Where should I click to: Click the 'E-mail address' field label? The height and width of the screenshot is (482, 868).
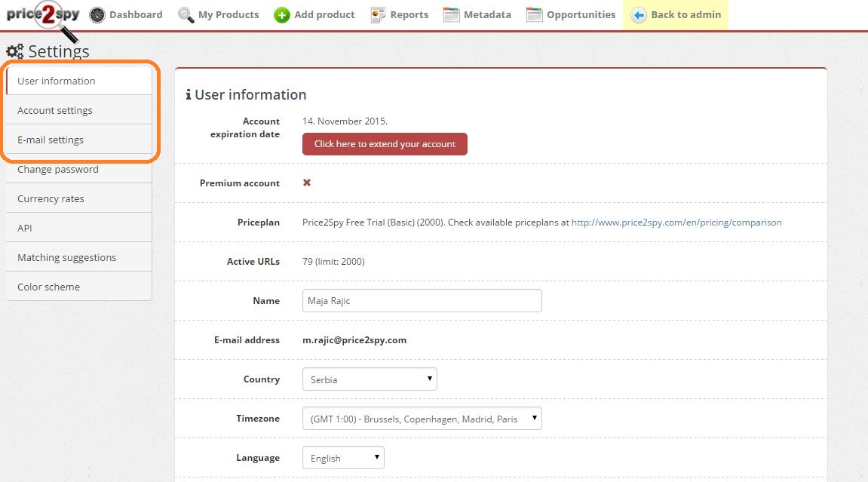tap(247, 339)
